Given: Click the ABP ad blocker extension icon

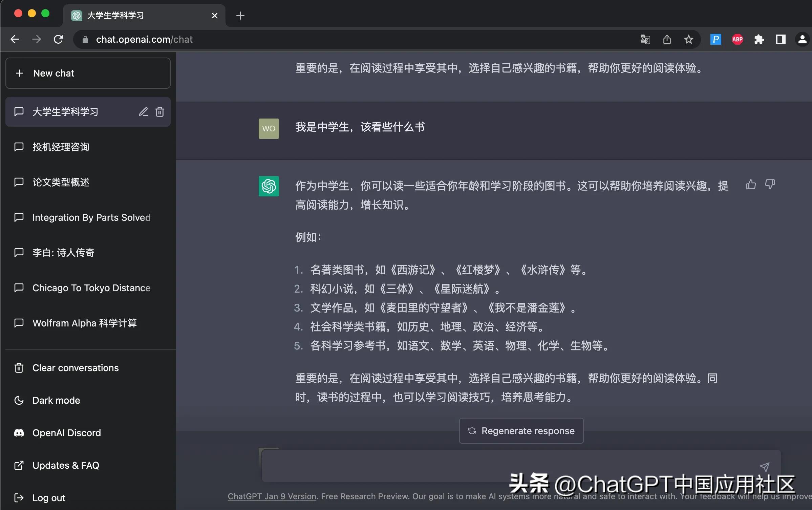Looking at the screenshot, I should (737, 39).
